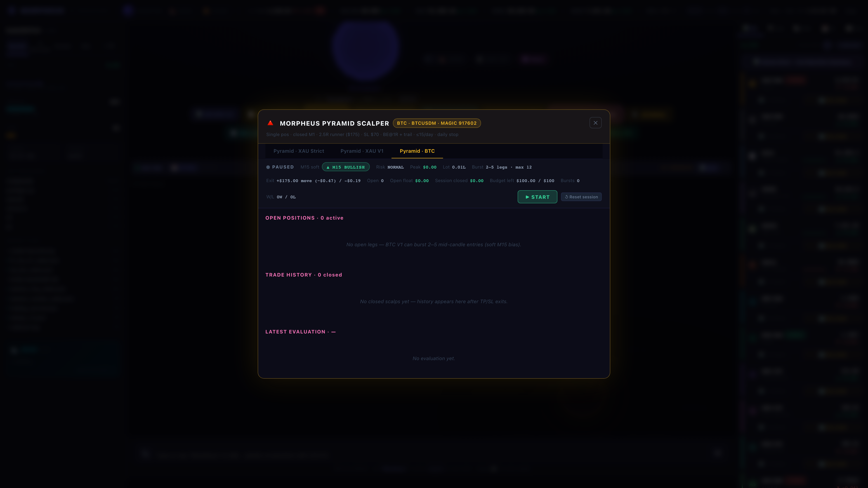Click the TRADE HISTORY · 0 closed heading
This screenshot has width=868, height=488.
tap(304, 275)
